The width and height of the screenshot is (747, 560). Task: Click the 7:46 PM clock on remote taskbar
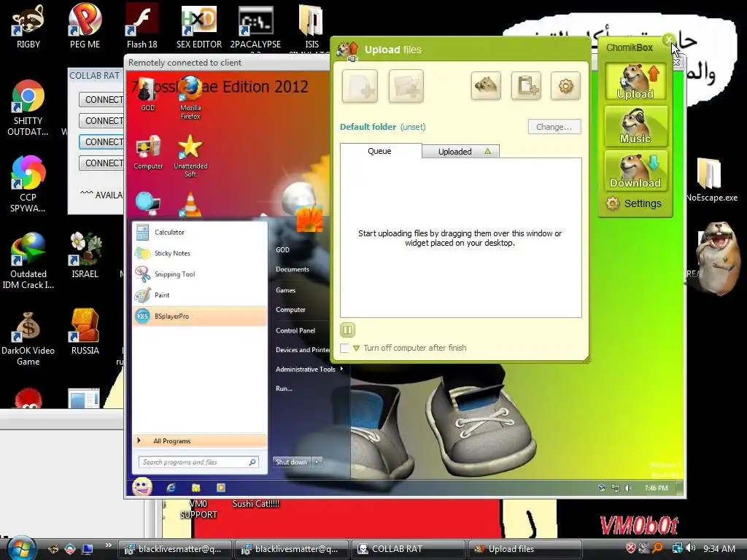click(x=656, y=488)
